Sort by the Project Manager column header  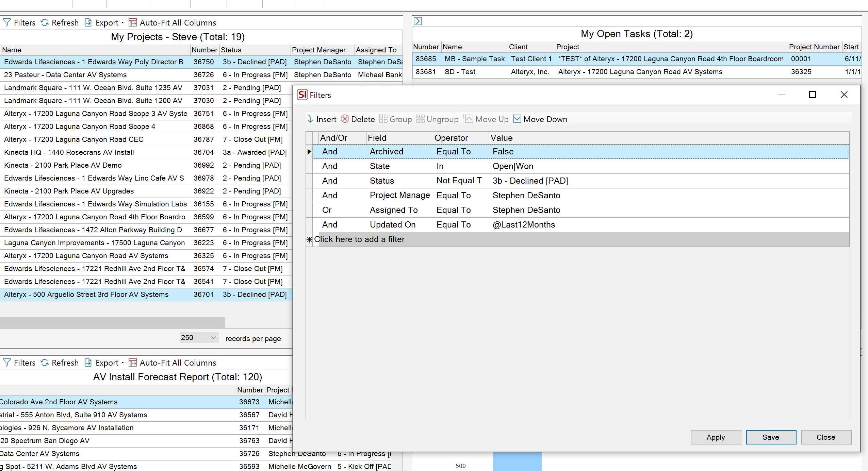(x=318, y=50)
